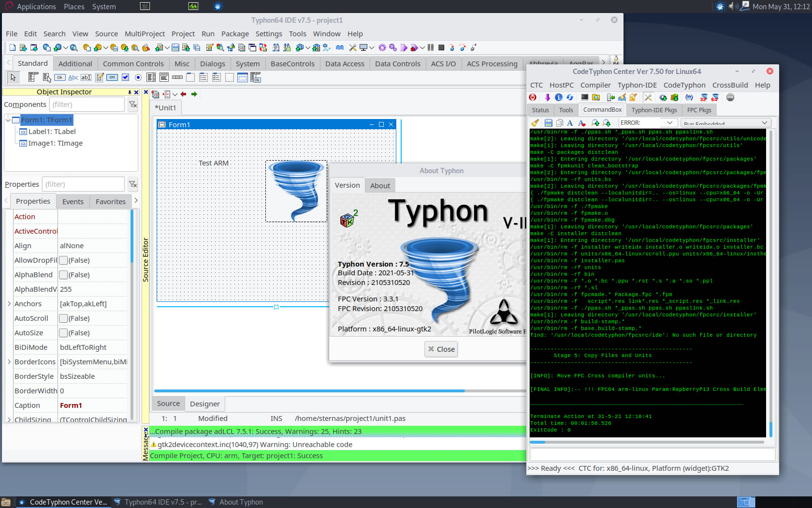Screen dimensions: 812x508
Task: Click the Components filter input field
Action: (x=87, y=105)
